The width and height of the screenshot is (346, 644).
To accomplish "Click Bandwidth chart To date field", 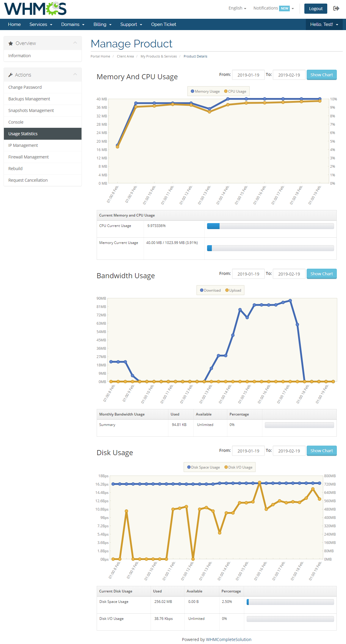I will click(289, 274).
